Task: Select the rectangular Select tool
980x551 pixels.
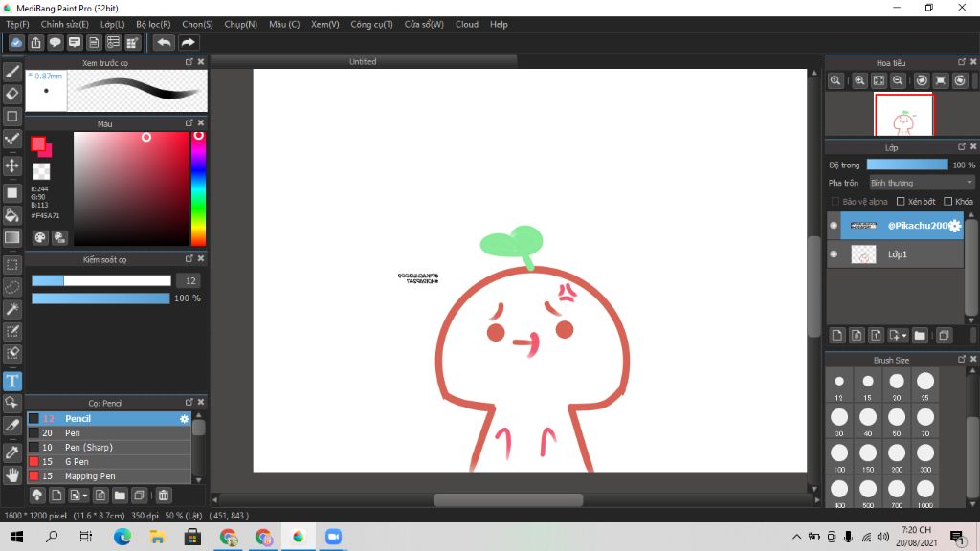Action: coord(11,265)
